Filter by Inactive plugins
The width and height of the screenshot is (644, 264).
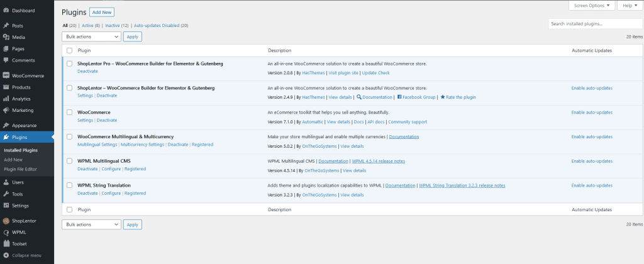click(113, 25)
